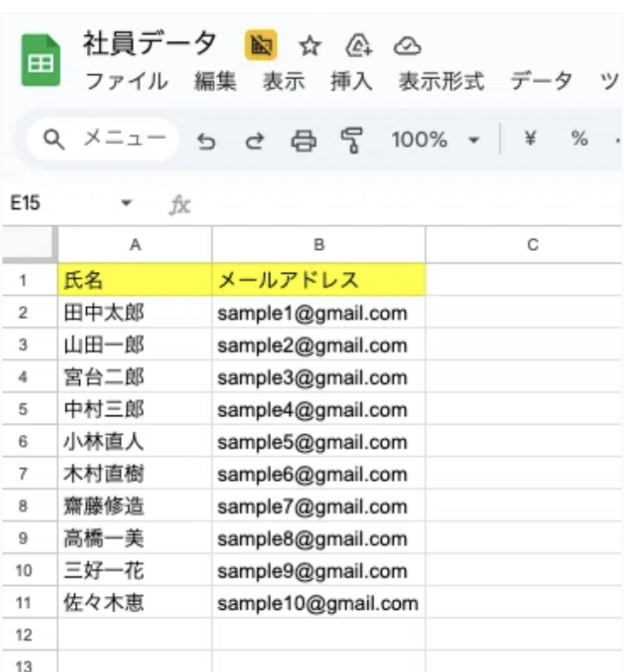Select the cell sample1@gmail.com
This screenshot has height=672, width=629.
click(319, 313)
